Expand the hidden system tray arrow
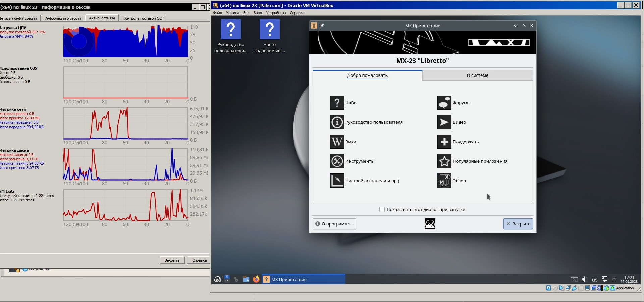The width and height of the screenshot is (644, 302). tap(614, 279)
